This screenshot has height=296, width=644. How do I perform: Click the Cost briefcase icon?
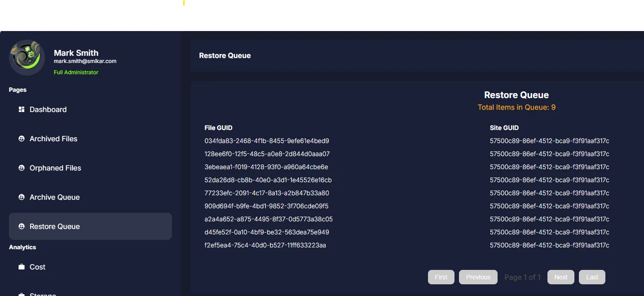21,267
